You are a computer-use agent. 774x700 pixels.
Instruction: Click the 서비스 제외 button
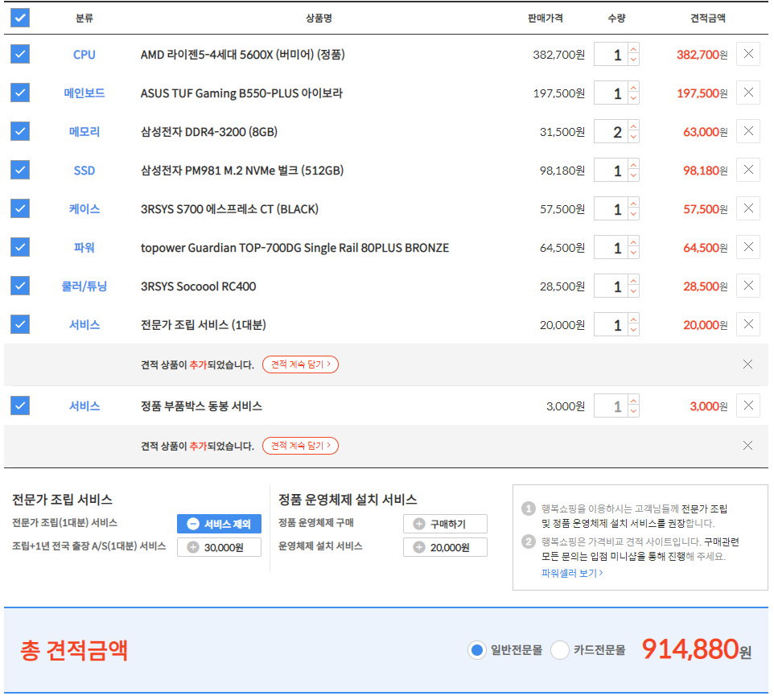[219, 524]
